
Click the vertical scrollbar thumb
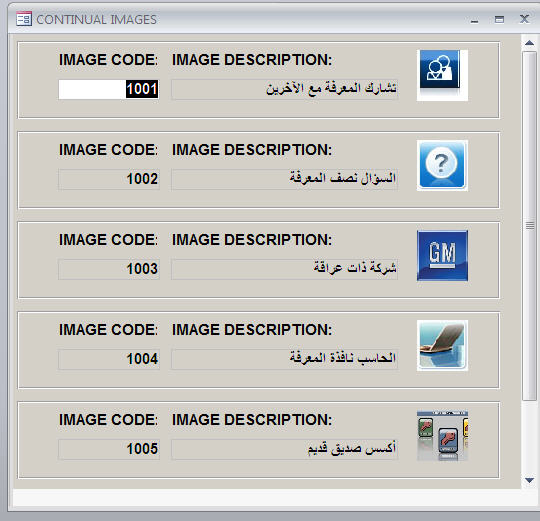pyautogui.click(x=530, y=226)
